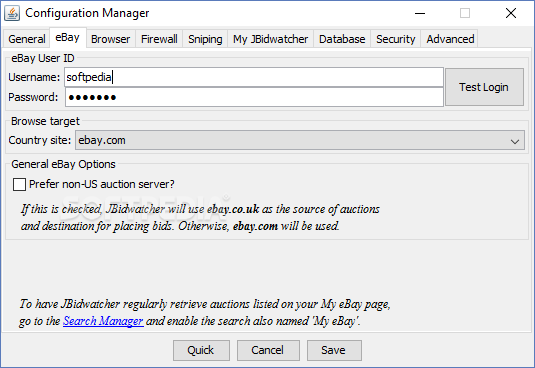Save the configuration settings

pyautogui.click(x=334, y=350)
